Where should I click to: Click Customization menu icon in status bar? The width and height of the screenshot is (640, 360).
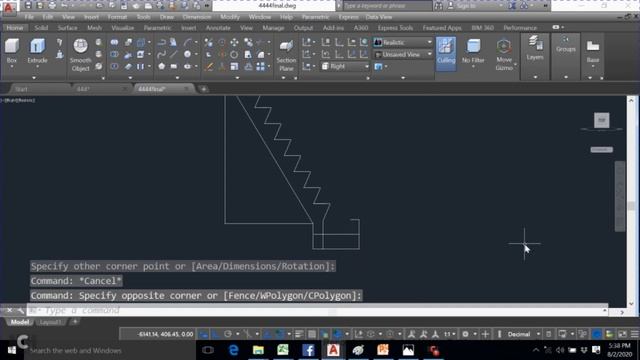coord(634,334)
